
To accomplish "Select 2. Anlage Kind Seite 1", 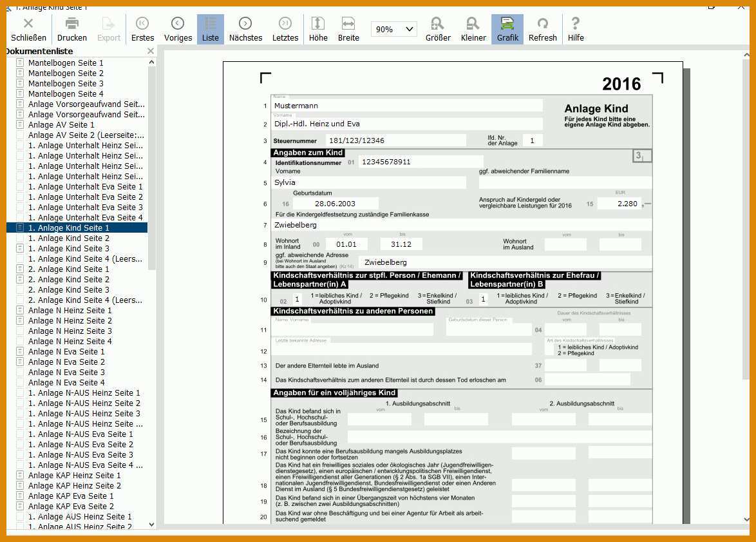I will [68, 269].
